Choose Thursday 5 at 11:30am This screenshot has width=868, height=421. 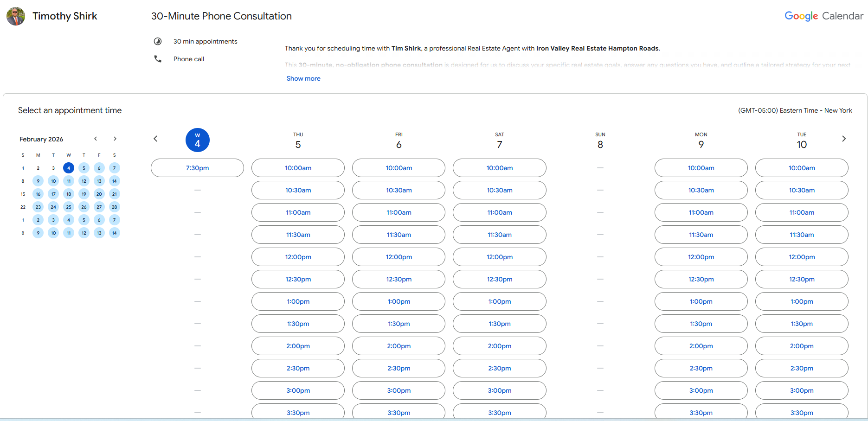pos(298,235)
